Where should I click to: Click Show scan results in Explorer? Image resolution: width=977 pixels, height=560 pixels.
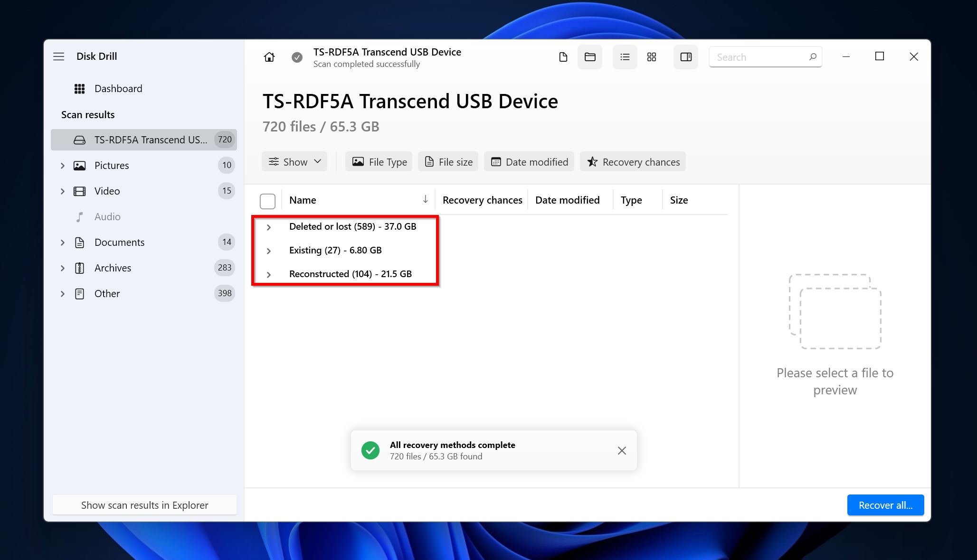point(144,505)
